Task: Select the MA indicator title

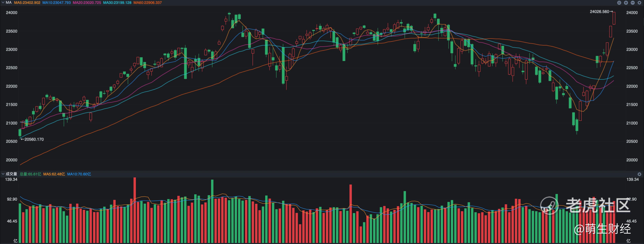Action: tap(8, 3)
